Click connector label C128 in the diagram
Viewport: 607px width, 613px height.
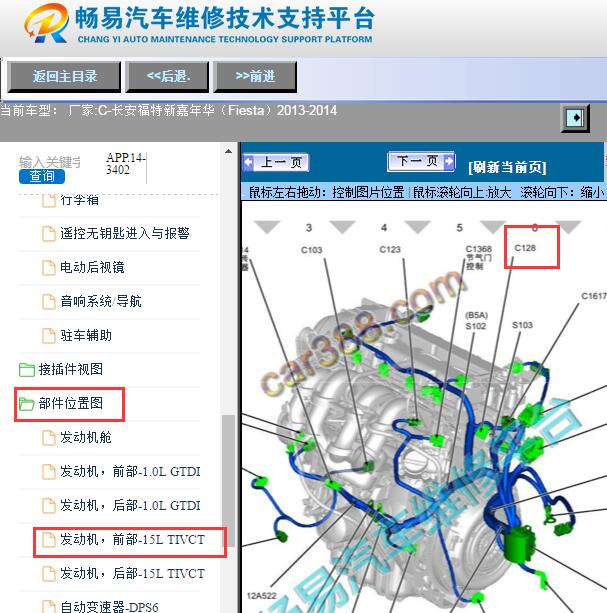click(x=525, y=248)
